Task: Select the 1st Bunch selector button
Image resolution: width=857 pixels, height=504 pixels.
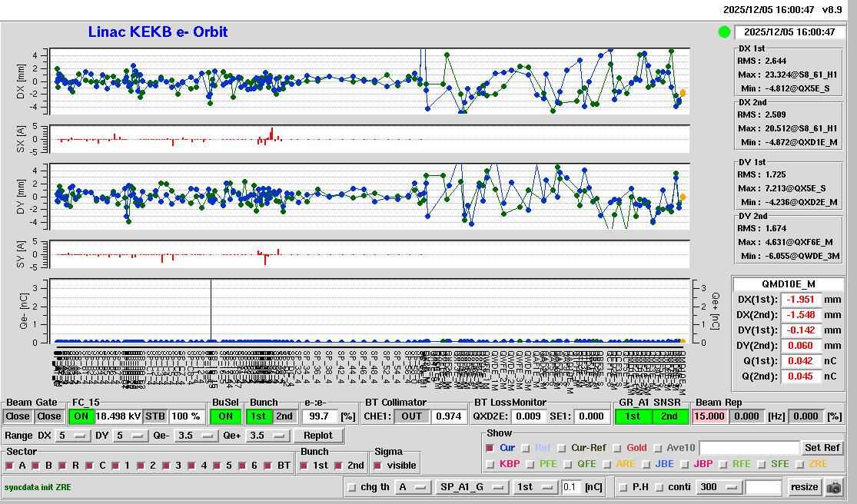Action: tap(259, 416)
